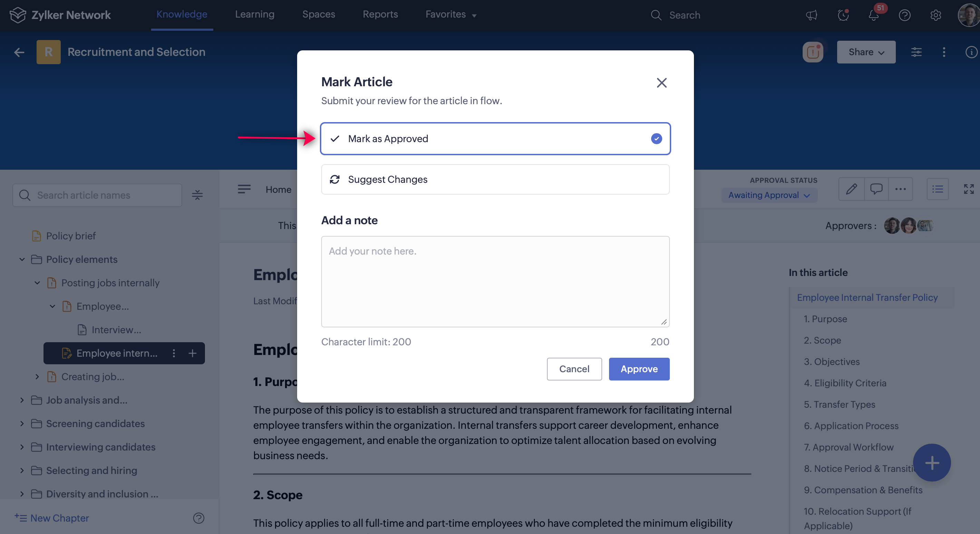
Task: Expand the Share dropdown button
Action: coord(866,52)
